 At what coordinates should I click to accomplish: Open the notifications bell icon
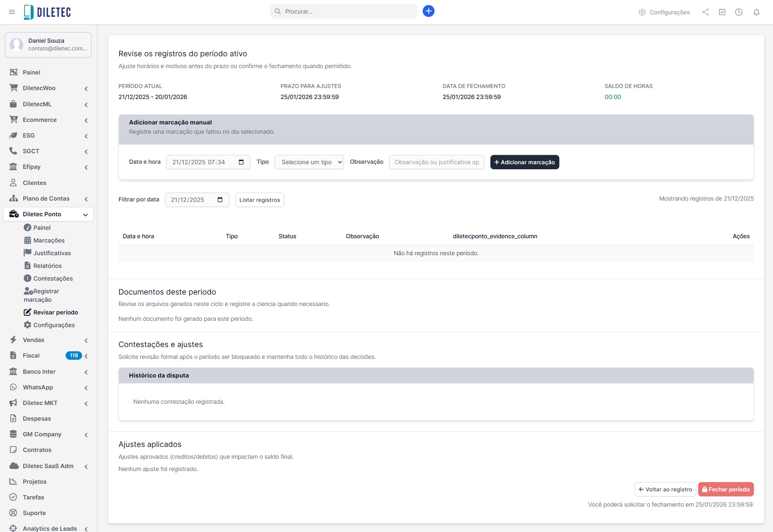pos(756,12)
